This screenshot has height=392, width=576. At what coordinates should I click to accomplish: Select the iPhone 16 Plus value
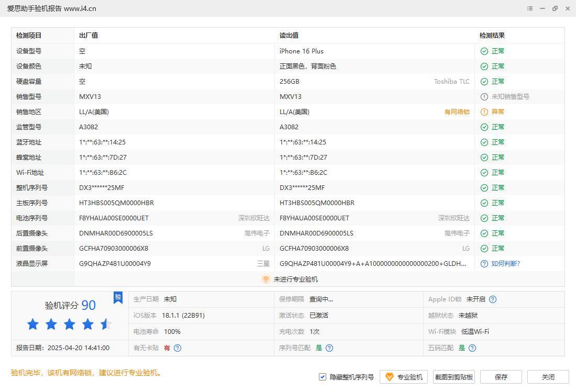[x=302, y=51]
